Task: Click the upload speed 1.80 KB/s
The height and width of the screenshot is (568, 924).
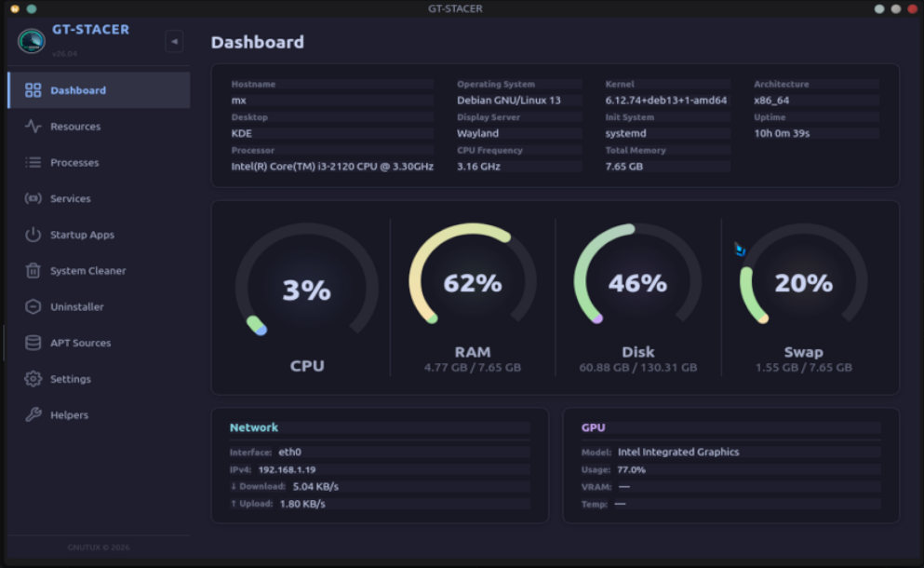Action: pos(302,504)
